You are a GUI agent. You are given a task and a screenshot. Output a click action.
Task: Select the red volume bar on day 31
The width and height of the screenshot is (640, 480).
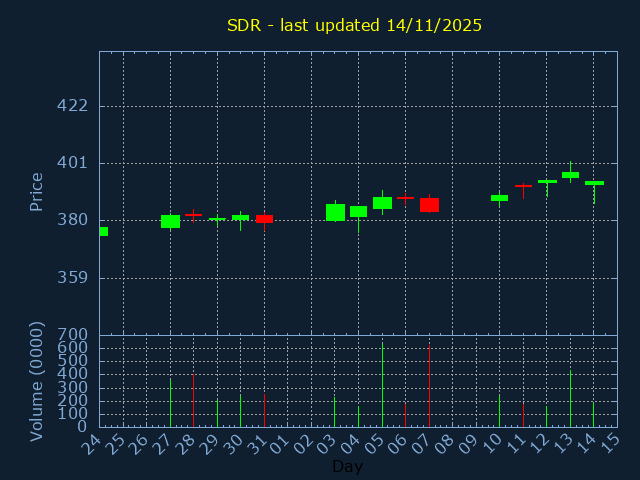coord(264,410)
